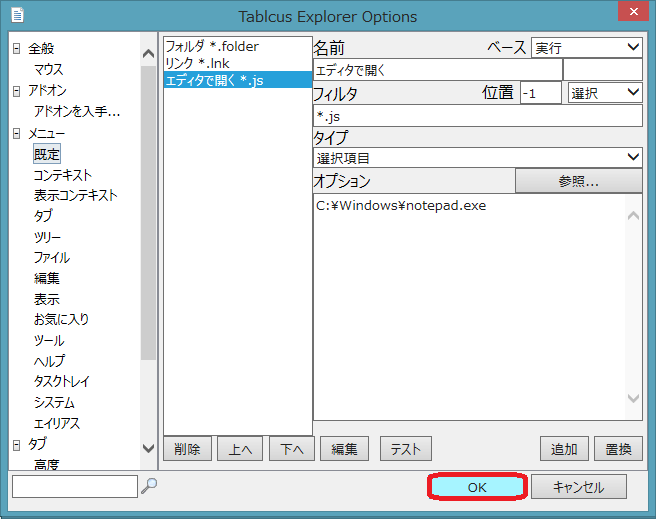
Task: Move item up with 上へ button
Action: [237, 449]
